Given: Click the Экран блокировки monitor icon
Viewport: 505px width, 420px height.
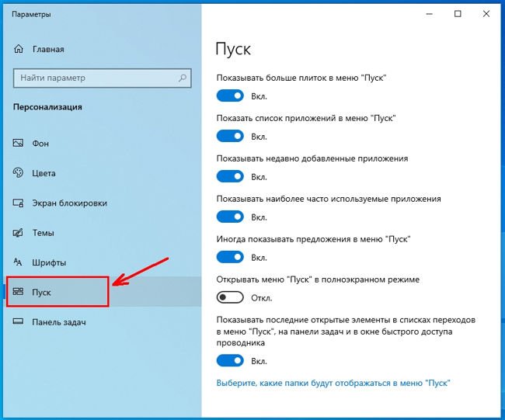Looking at the screenshot, I should tap(18, 203).
